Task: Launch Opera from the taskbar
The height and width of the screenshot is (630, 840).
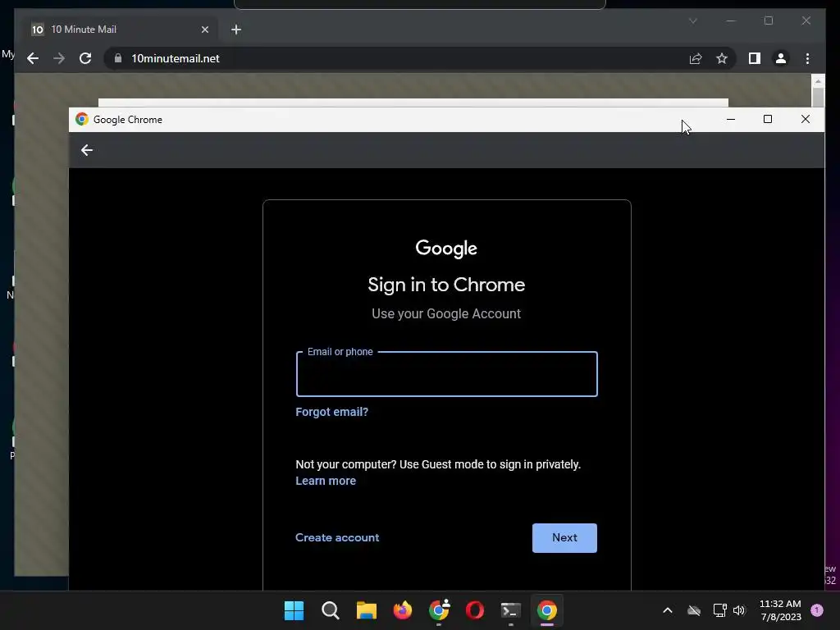Action: click(x=475, y=610)
